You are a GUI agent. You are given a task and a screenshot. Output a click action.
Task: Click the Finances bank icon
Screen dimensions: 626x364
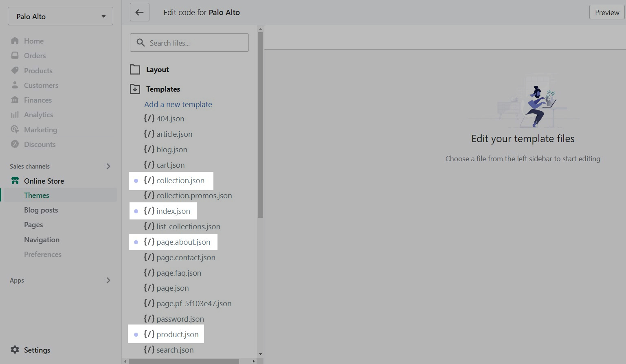pos(15,100)
